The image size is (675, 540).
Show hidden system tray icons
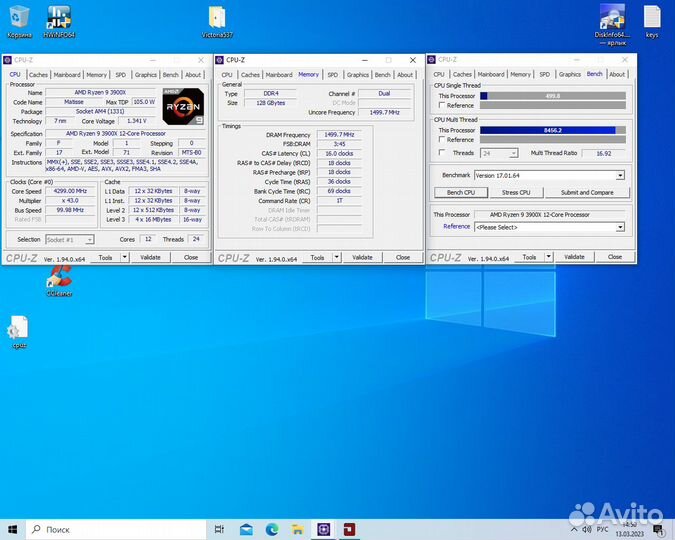[x=574, y=529]
